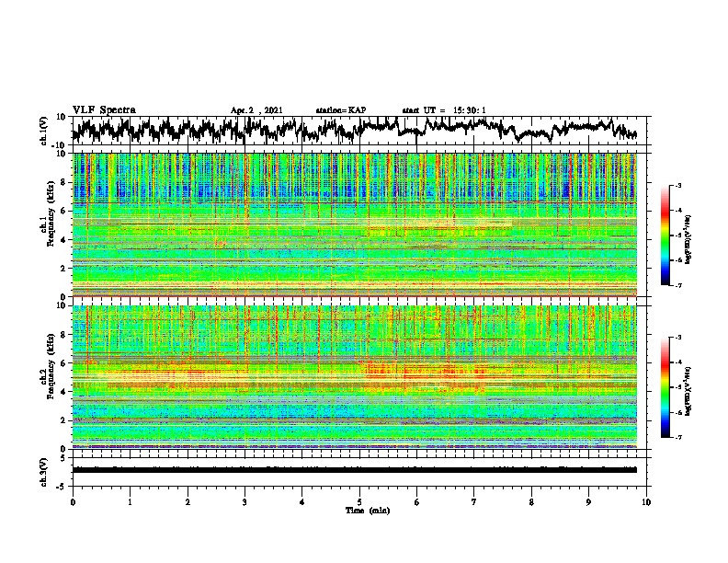Select the ch.3(V) axis label
This screenshot has width=728, height=563.
click(44, 473)
